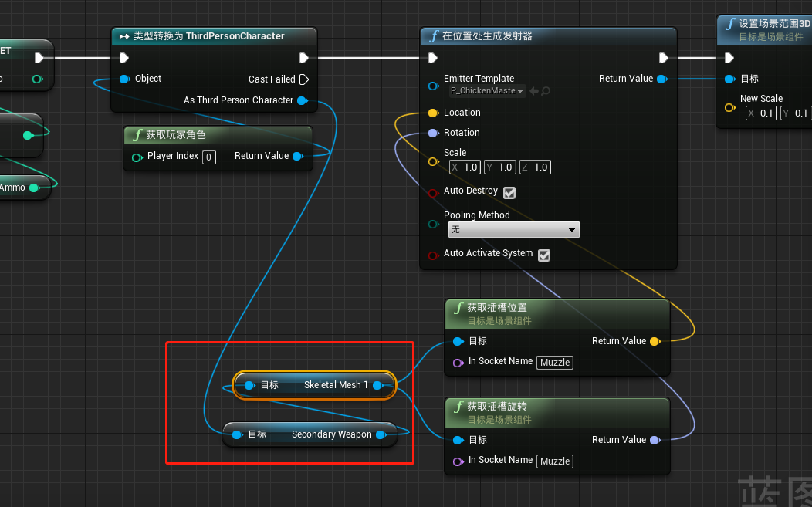Click the New Scale input pin
This screenshot has width=812, height=507.
tap(729, 108)
